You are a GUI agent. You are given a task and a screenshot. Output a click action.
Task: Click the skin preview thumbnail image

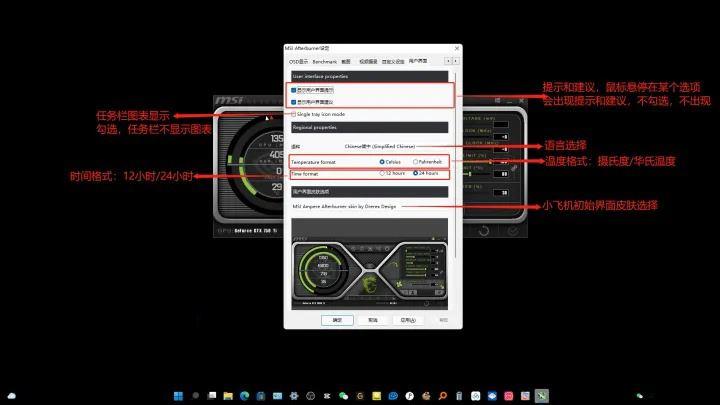[x=370, y=264]
